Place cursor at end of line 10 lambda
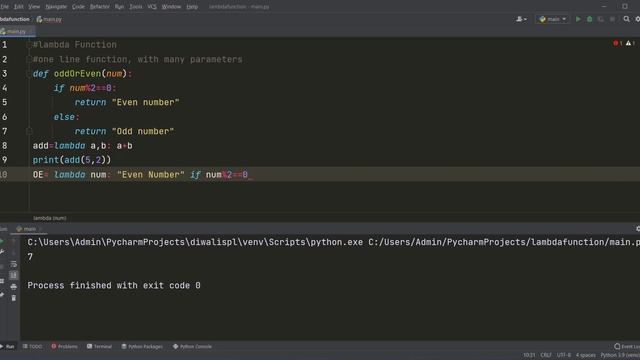 click(x=249, y=175)
